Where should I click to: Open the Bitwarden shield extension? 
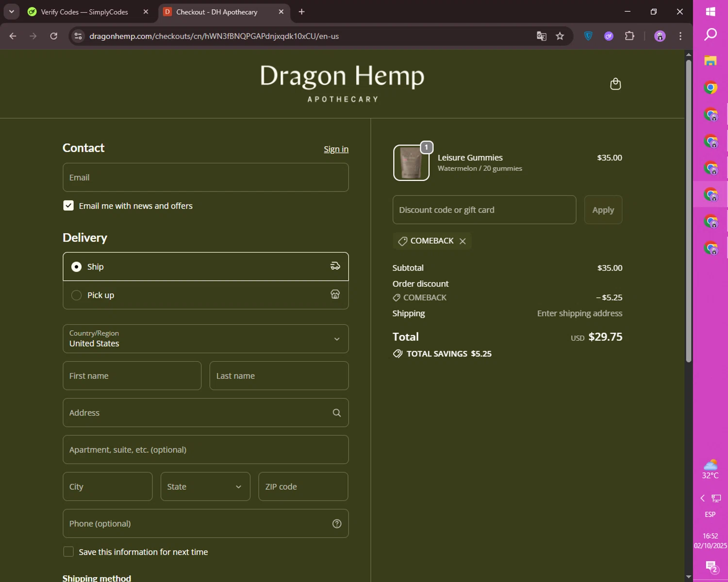point(588,36)
